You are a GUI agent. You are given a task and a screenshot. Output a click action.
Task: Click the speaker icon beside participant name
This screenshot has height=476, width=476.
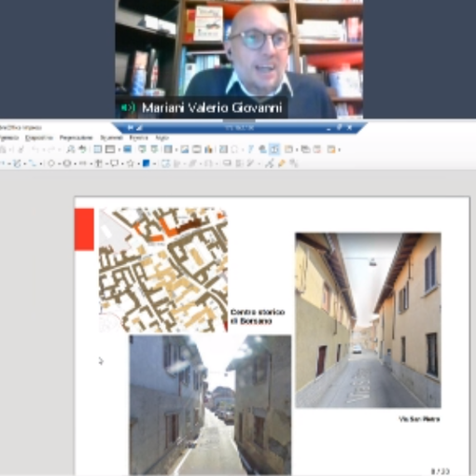[x=128, y=107]
